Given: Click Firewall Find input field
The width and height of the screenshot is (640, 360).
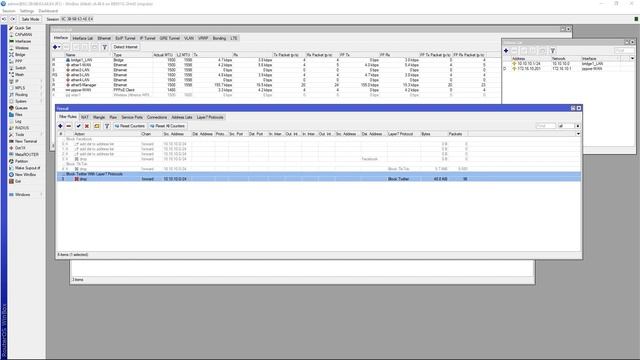Looking at the screenshot, I should tap(546, 126).
